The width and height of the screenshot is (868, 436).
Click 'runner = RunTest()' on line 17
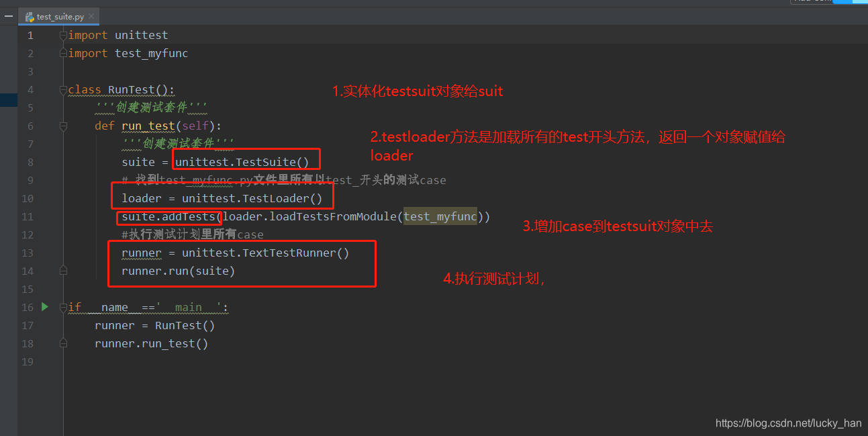155,325
